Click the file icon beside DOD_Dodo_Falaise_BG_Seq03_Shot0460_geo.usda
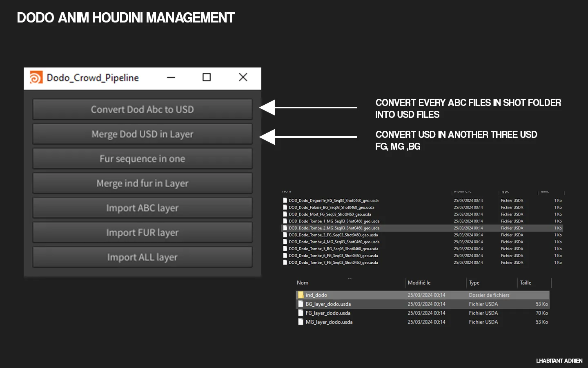The width and height of the screenshot is (588, 368). coord(285,207)
